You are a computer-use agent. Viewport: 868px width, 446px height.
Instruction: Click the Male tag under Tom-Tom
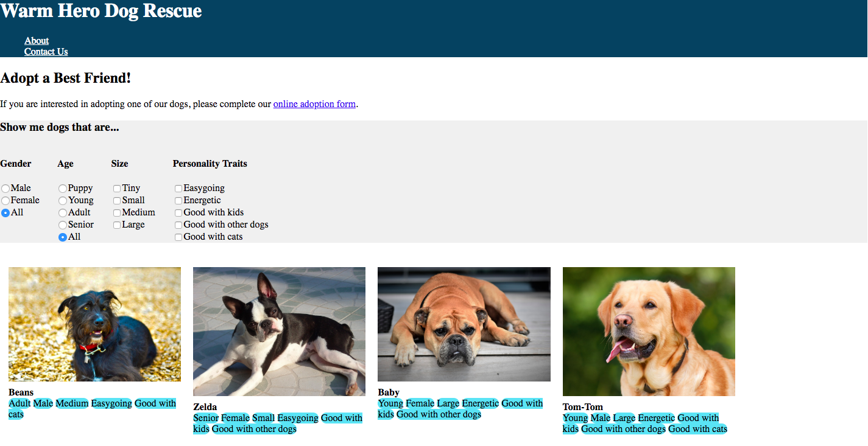(x=601, y=418)
